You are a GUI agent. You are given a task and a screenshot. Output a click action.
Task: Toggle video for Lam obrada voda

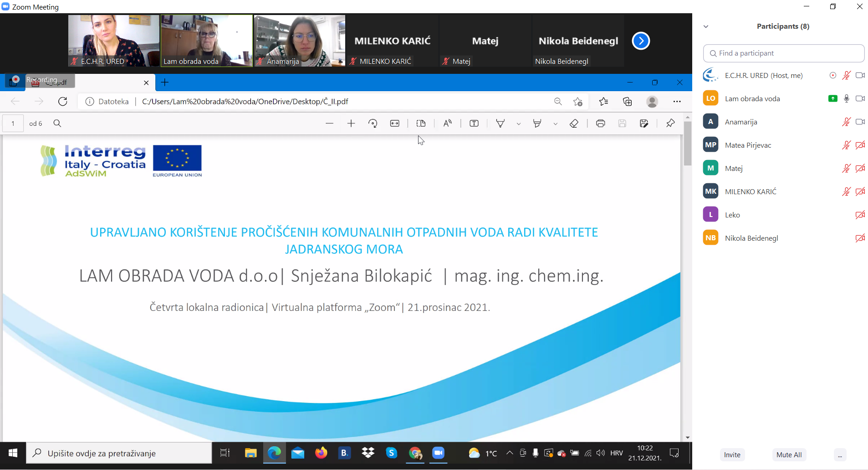click(860, 98)
